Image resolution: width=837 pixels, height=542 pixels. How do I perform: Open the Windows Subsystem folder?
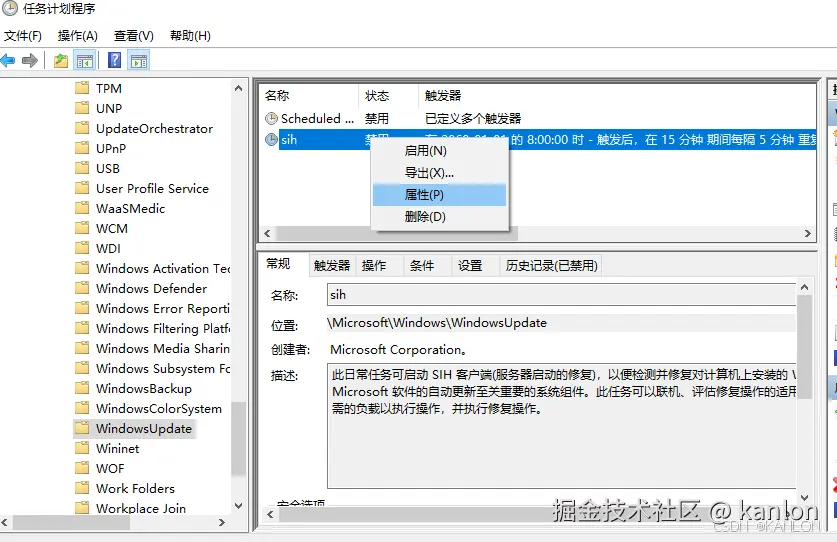[163, 368]
